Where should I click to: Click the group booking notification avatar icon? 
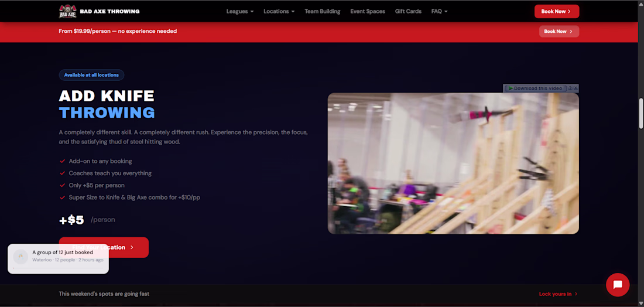click(x=20, y=257)
